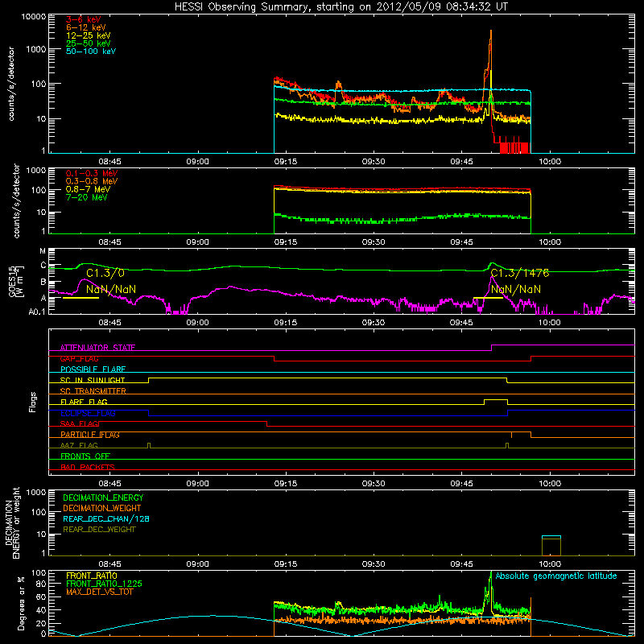
Task: Select the 3-6 keV legend label
Action: 84,19
